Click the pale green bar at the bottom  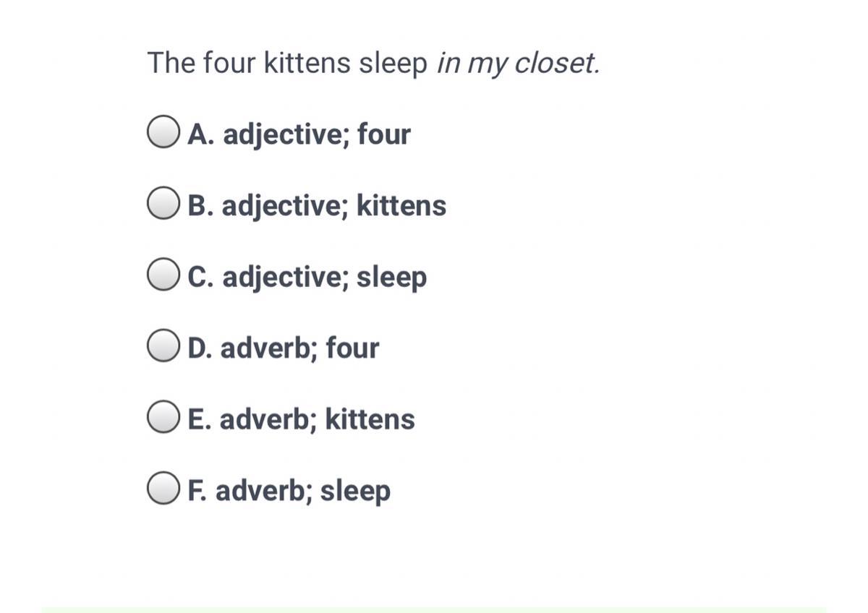pos(434,609)
